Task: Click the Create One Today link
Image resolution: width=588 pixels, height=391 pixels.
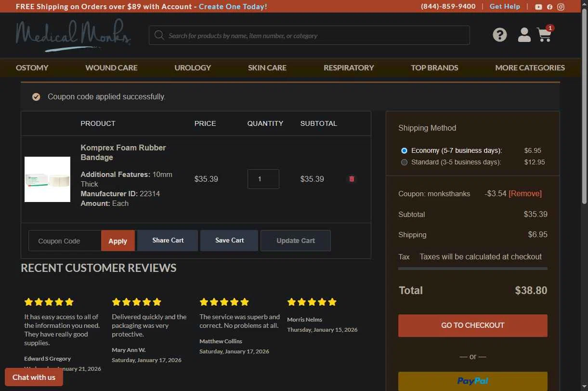Action: (x=233, y=6)
